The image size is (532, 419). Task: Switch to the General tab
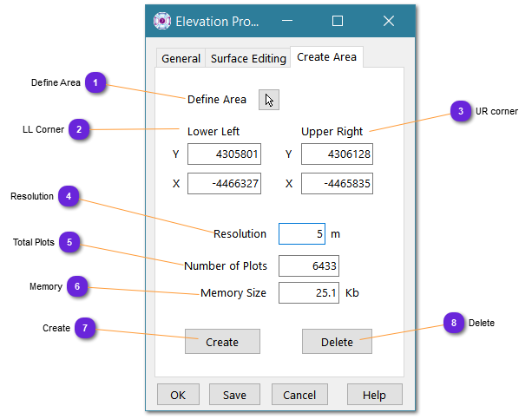coord(181,59)
